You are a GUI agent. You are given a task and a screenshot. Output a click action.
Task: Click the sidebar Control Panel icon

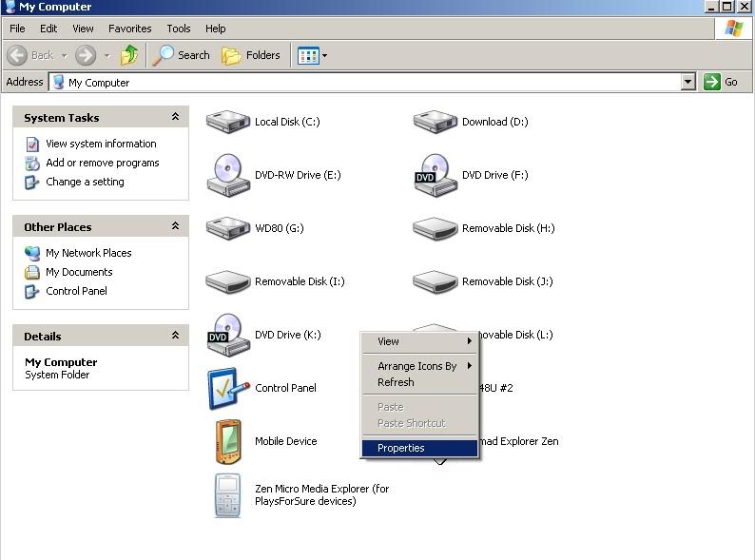point(31,291)
